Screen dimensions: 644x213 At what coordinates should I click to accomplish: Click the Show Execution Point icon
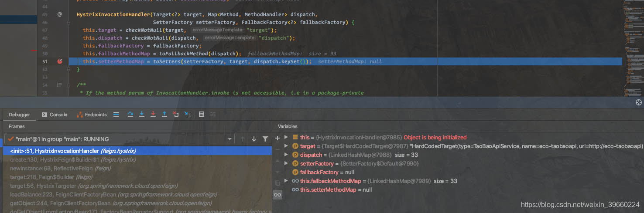116,115
